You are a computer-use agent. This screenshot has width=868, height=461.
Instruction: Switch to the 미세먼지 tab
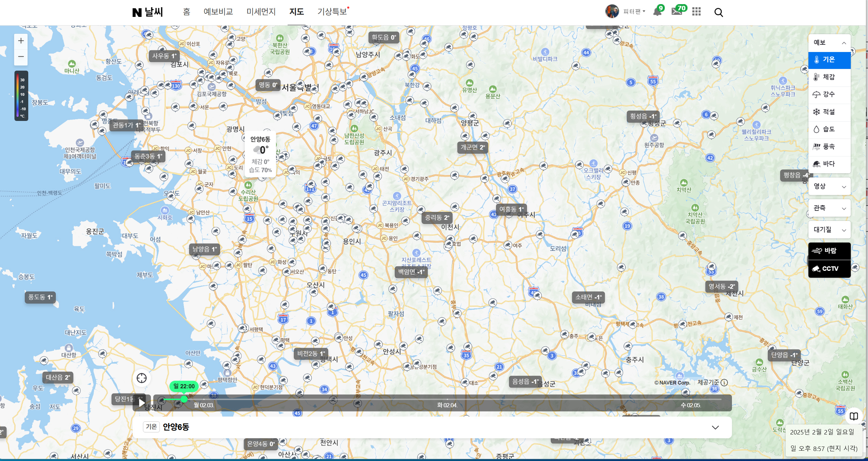click(x=261, y=12)
